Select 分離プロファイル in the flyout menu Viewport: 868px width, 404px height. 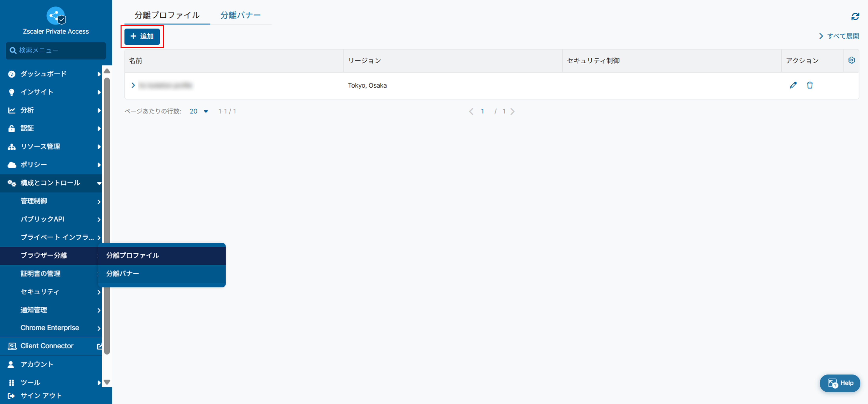click(x=132, y=255)
